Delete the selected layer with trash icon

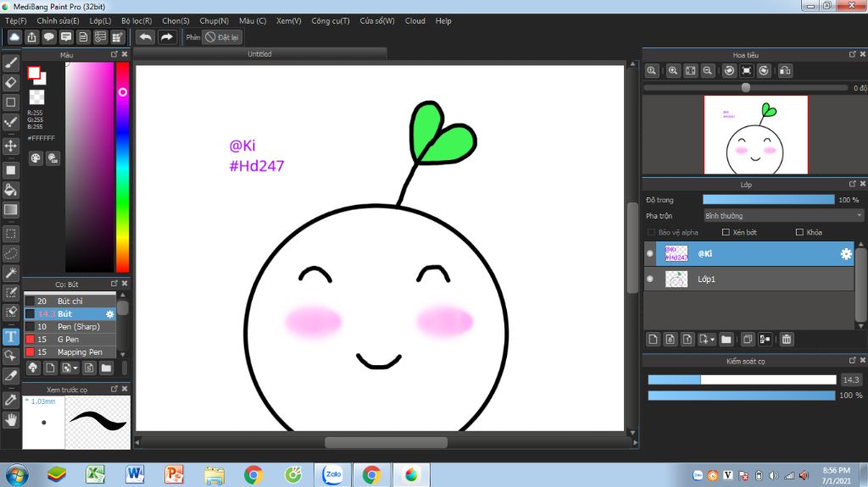coord(787,340)
